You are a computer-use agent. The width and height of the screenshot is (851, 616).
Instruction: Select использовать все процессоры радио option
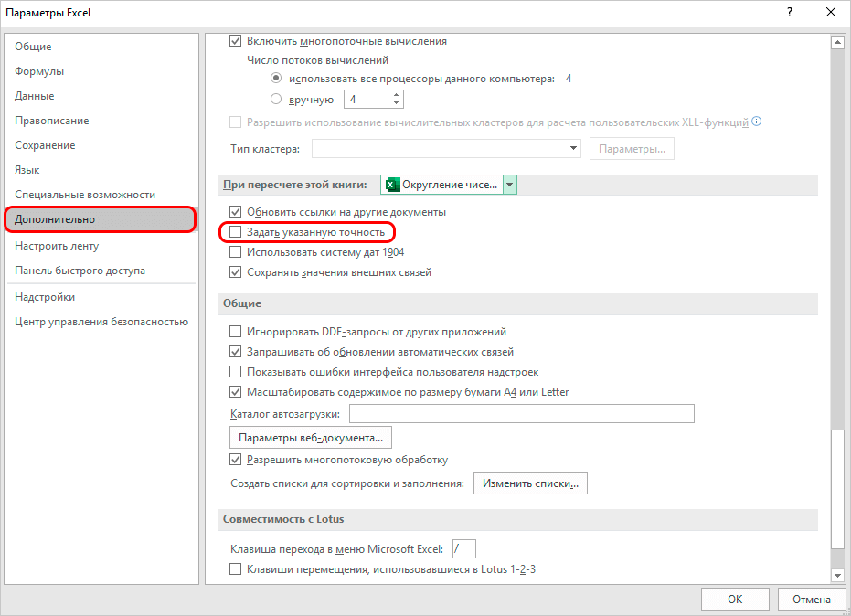tap(276, 79)
